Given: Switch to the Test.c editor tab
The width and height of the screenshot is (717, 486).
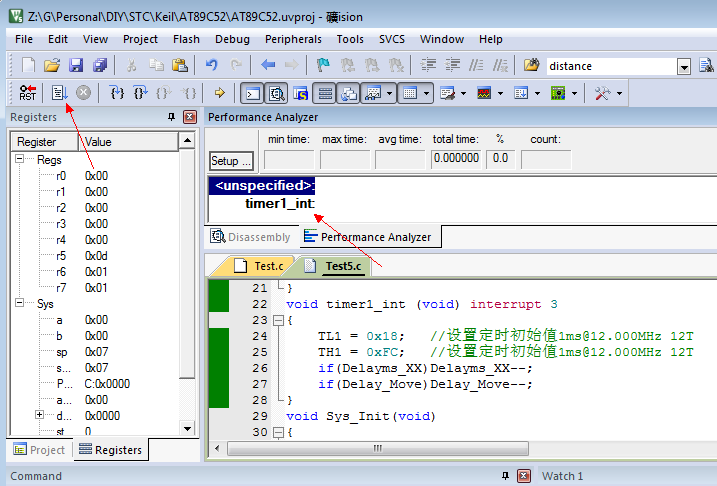Looking at the screenshot, I should pos(259,266).
